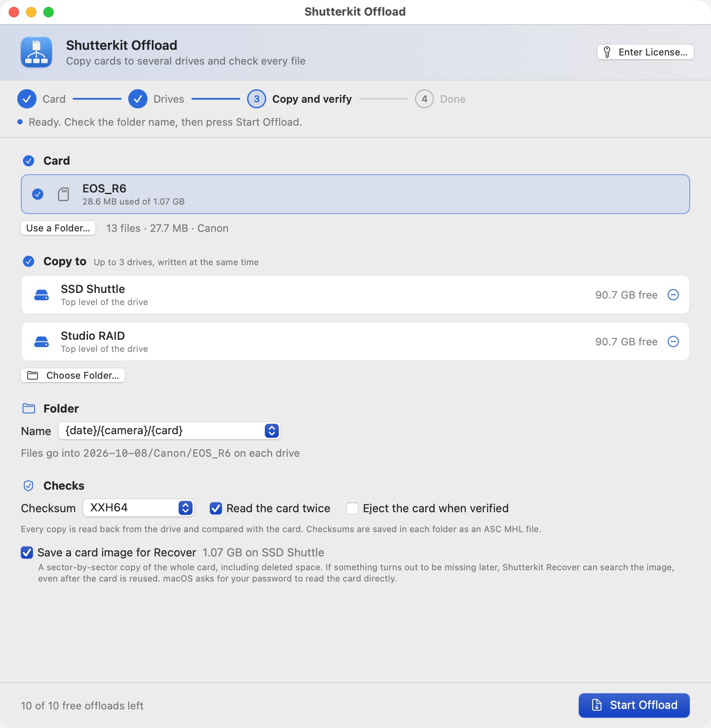Select the SSD Shuttle drive row
711x728 pixels.
tap(355, 295)
